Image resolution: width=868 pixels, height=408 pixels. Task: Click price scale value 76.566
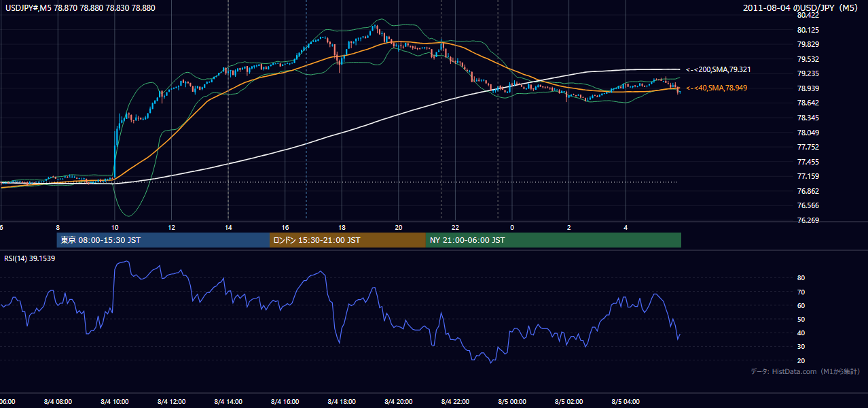[808, 205]
